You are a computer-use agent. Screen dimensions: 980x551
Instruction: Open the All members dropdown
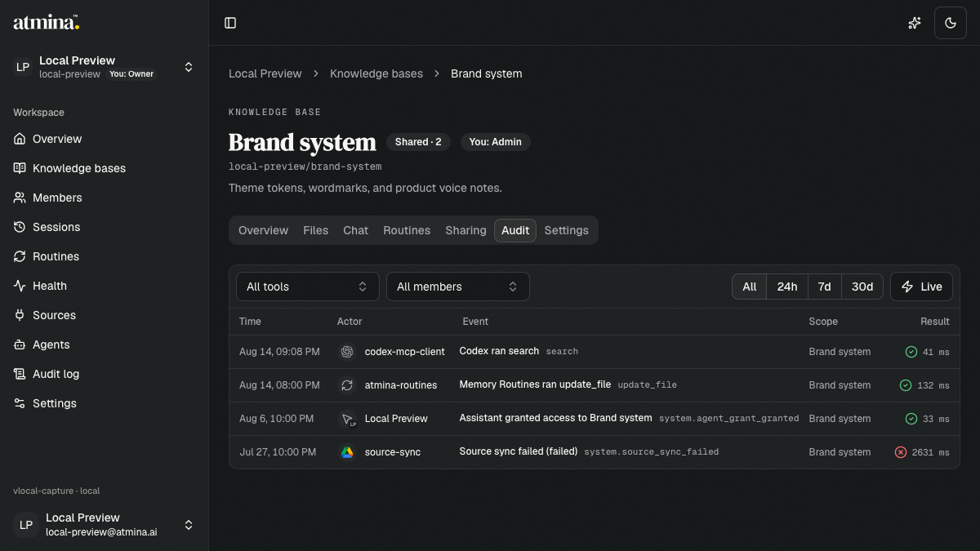coord(458,287)
